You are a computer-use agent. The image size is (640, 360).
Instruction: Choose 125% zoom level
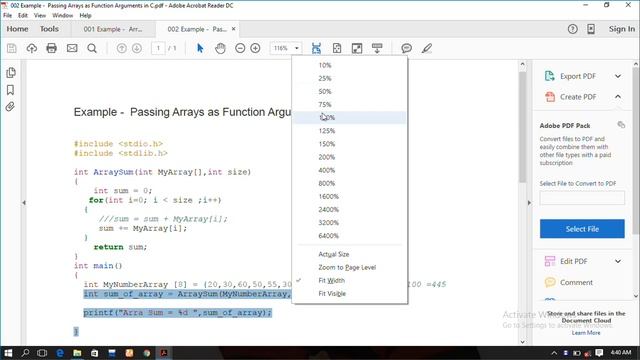(350, 131)
